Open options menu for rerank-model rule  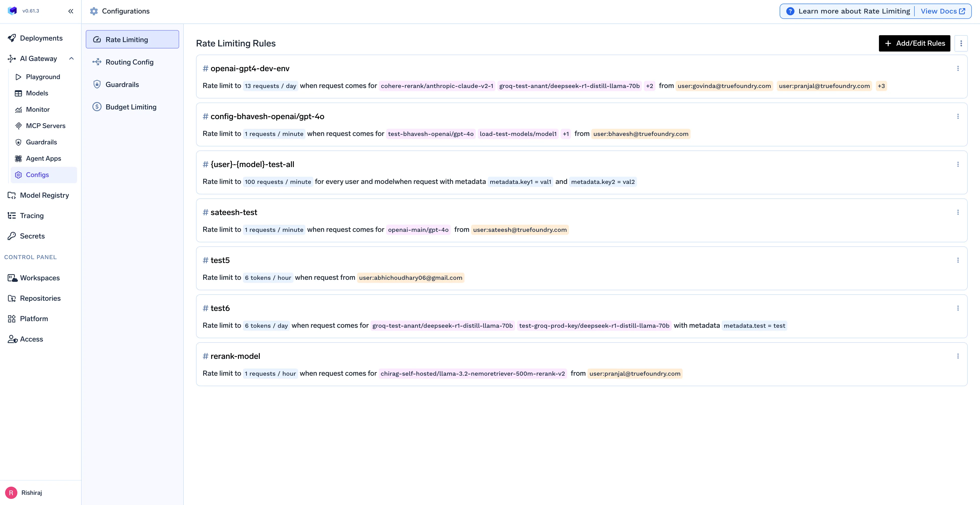tap(958, 356)
